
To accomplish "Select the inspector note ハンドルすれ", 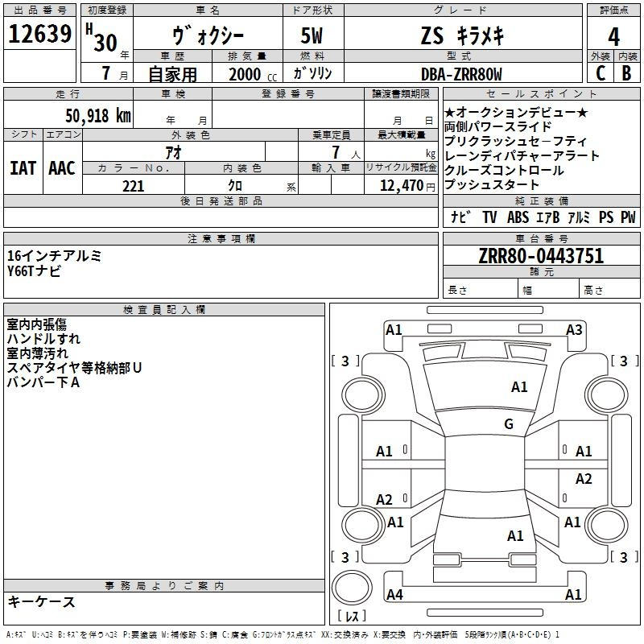I will (43, 339).
